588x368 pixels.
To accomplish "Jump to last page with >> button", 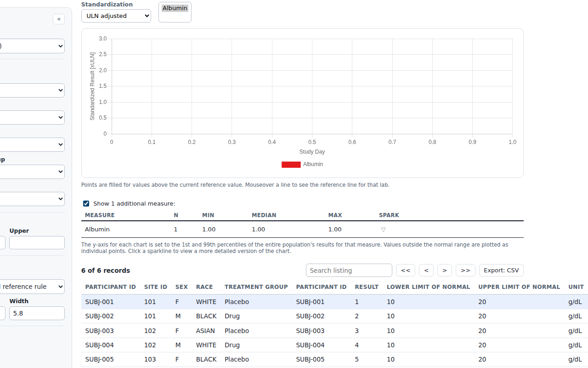I will pos(465,270).
